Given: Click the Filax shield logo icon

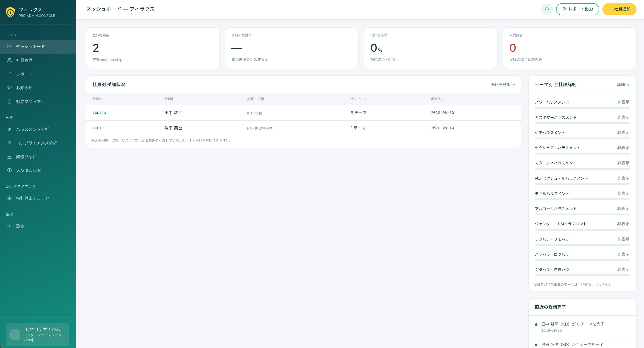Looking at the screenshot, I should [10, 12].
